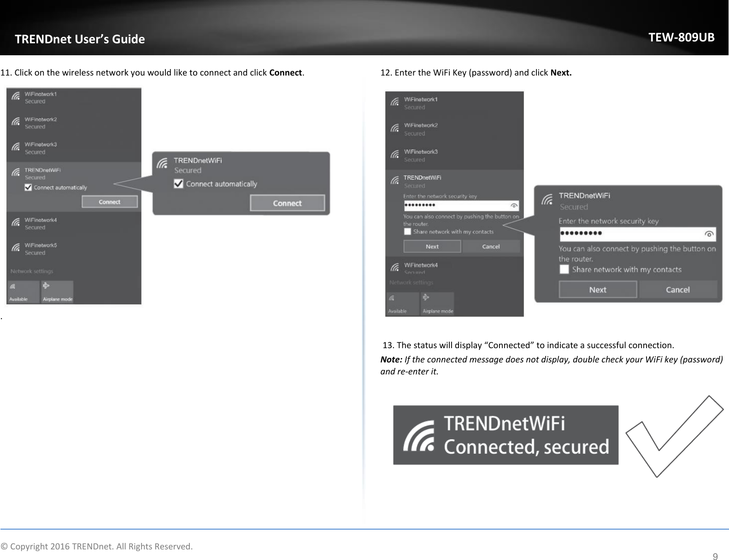
Task: Select WiFinetwork1 name in step 12 list
Action: point(421,99)
